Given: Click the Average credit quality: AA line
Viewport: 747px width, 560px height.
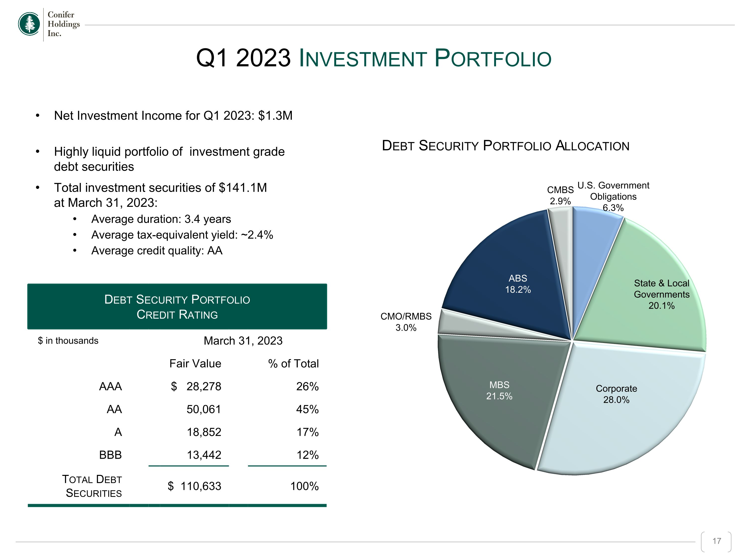Looking at the screenshot, I should 157,251.
